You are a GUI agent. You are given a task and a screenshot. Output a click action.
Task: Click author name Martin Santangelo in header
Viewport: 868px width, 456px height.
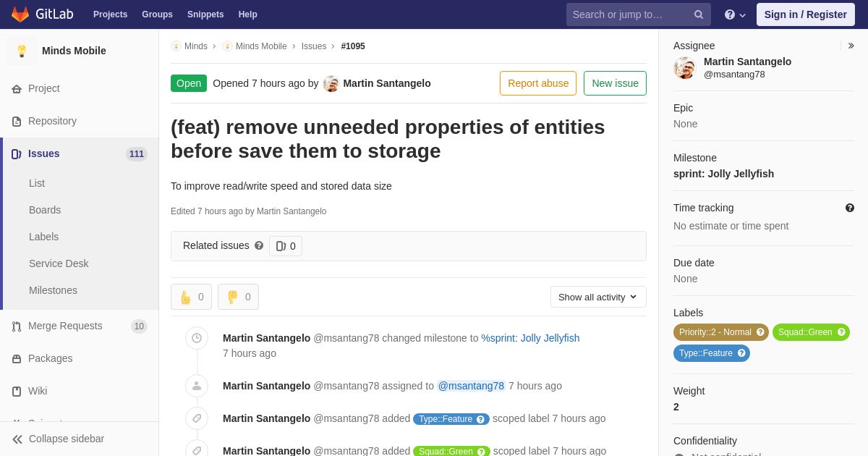387,83
